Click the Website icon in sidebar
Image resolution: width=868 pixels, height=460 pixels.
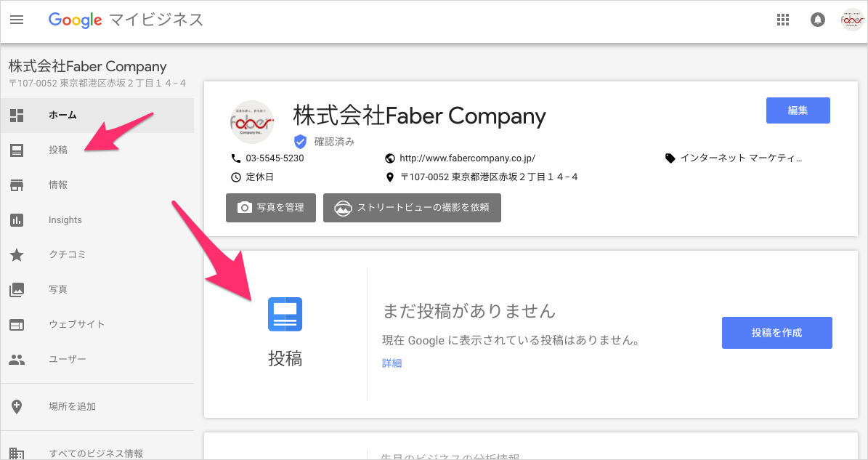click(17, 324)
